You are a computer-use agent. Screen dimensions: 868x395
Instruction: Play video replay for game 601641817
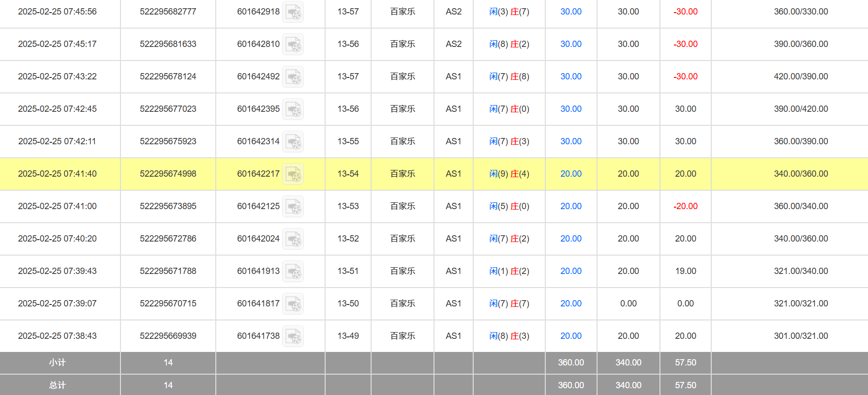click(x=293, y=304)
